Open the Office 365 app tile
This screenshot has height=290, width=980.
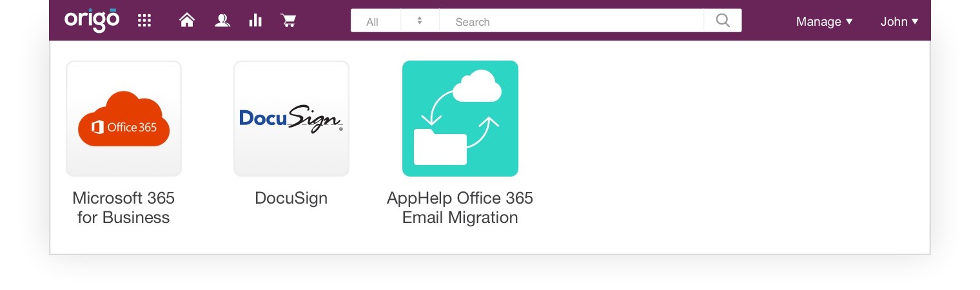(124, 119)
